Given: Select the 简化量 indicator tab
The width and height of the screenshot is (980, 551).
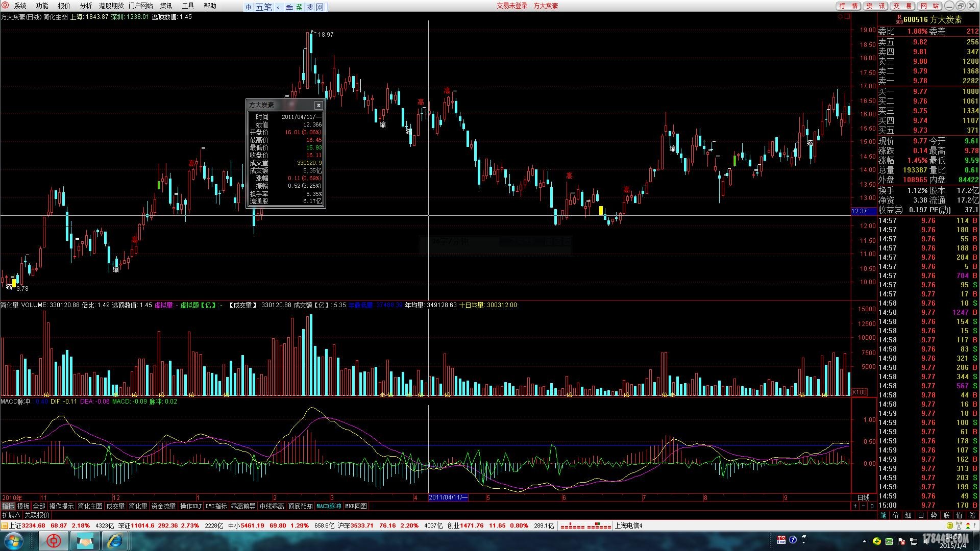Looking at the screenshot, I should point(138,506).
